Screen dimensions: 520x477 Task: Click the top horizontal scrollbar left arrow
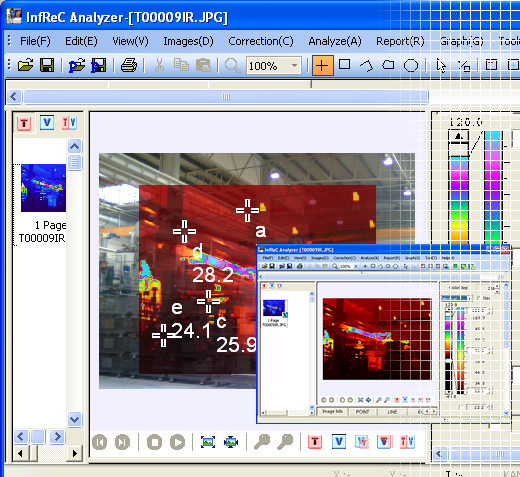[14, 97]
